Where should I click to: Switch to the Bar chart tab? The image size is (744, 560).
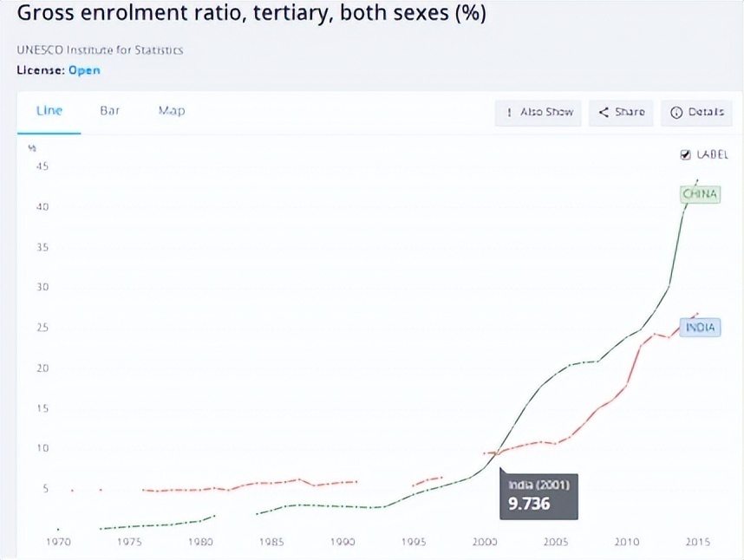[x=109, y=110]
